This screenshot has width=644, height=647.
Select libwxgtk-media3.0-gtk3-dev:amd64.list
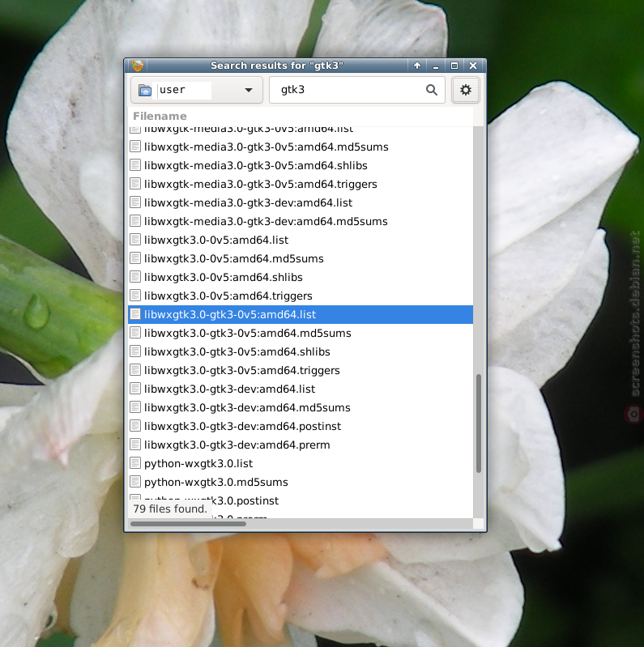pyautogui.click(x=301, y=202)
